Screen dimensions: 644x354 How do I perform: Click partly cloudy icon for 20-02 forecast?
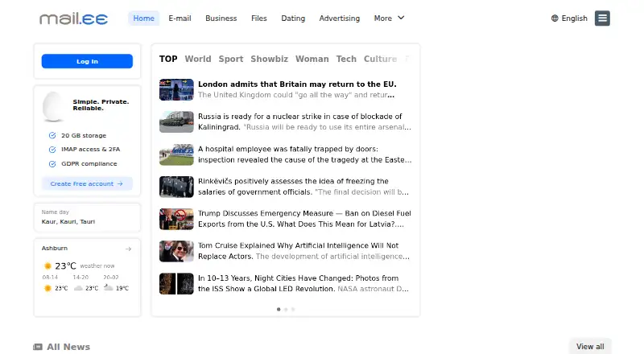click(x=109, y=287)
